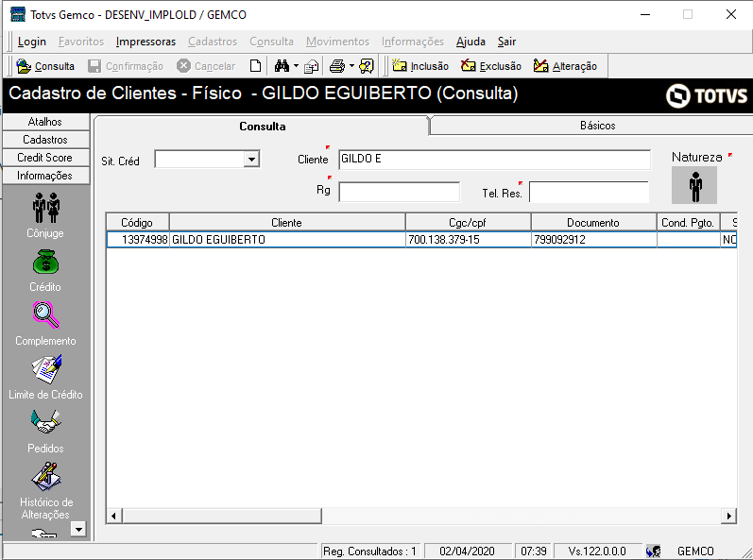Switch to the Básicos tab
Viewport: 753px width, 560px height.
coord(597,126)
